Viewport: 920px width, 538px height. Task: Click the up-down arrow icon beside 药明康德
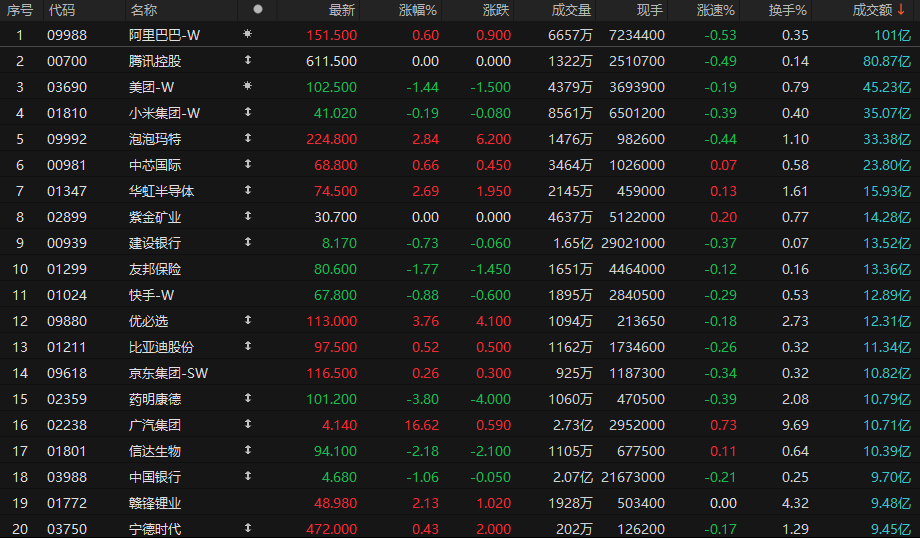click(248, 398)
